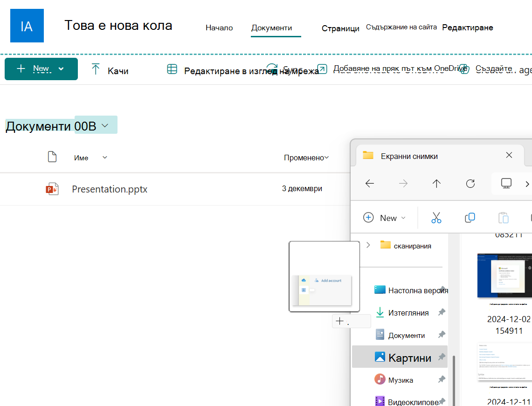Click the file type column icon

(x=52, y=157)
